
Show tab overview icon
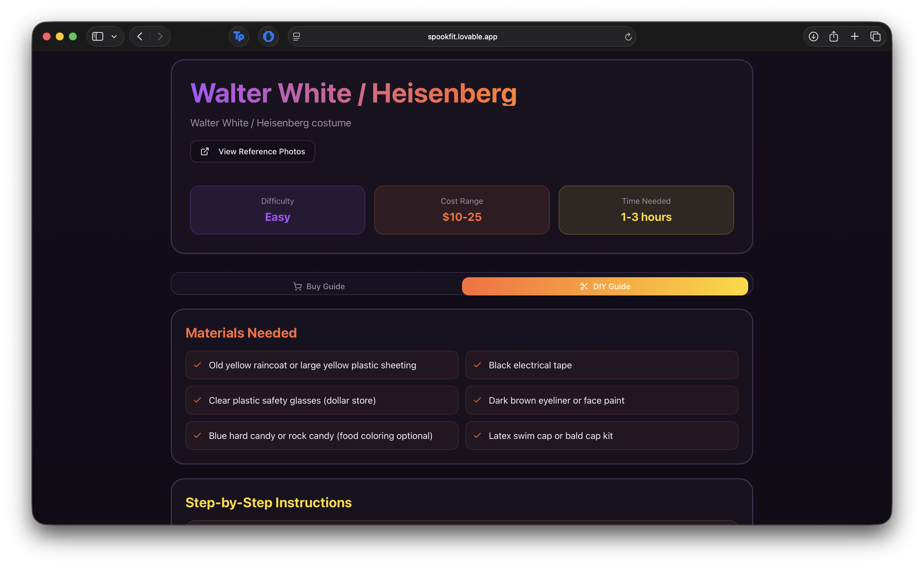(875, 36)
